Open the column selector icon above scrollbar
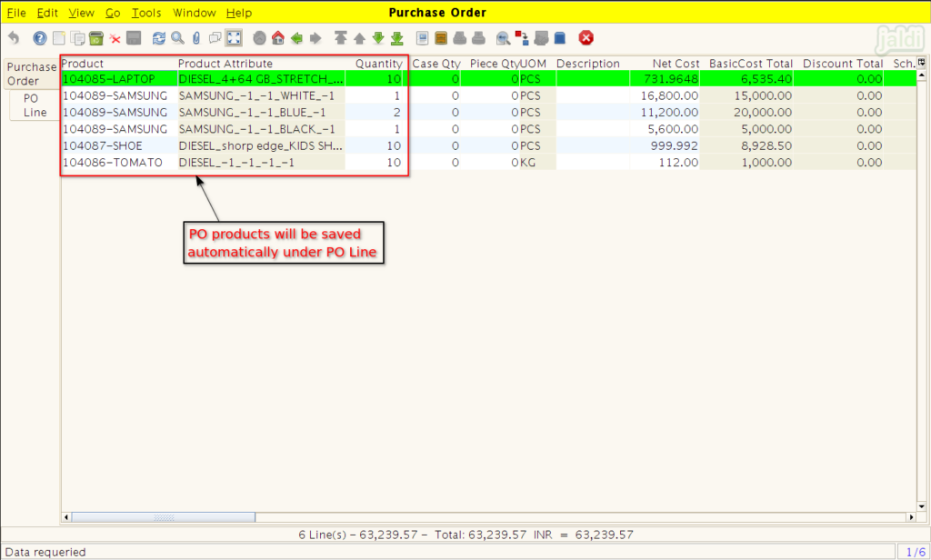This screenshot has height=560, width=931. (x=922, y=63)
